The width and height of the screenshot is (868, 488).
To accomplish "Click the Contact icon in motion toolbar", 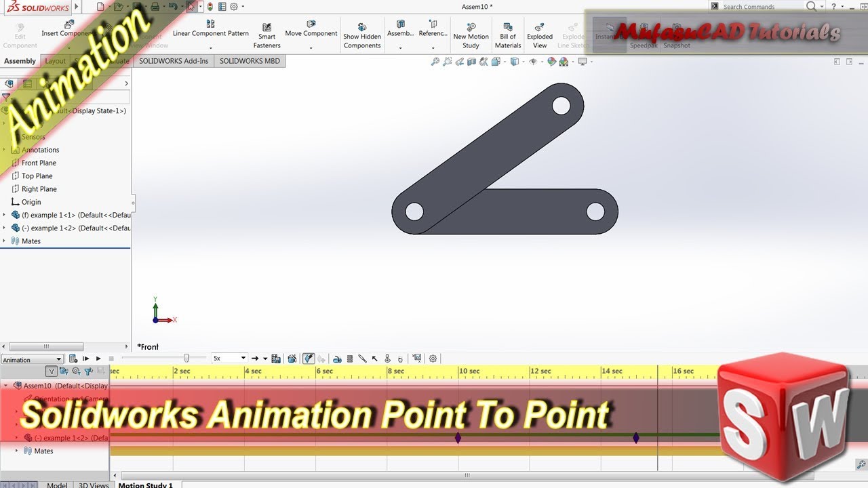I will (x=387, y=359).
